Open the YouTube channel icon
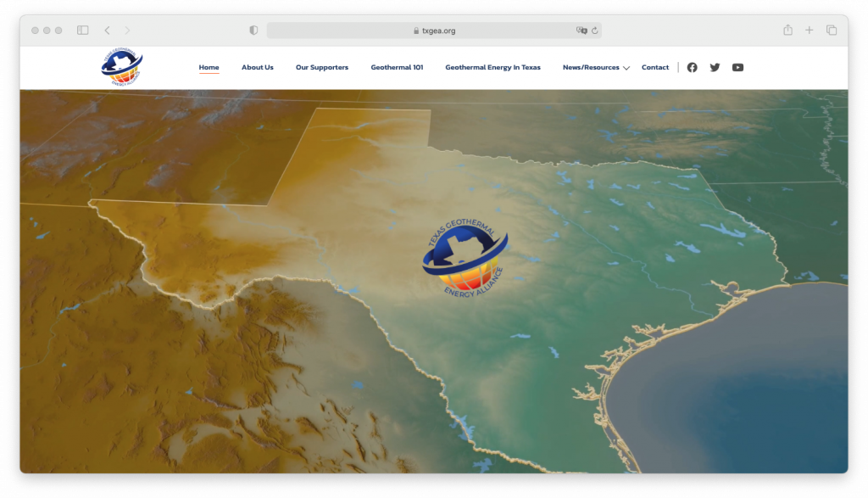 pyautogui.click(x=737, y=68)
